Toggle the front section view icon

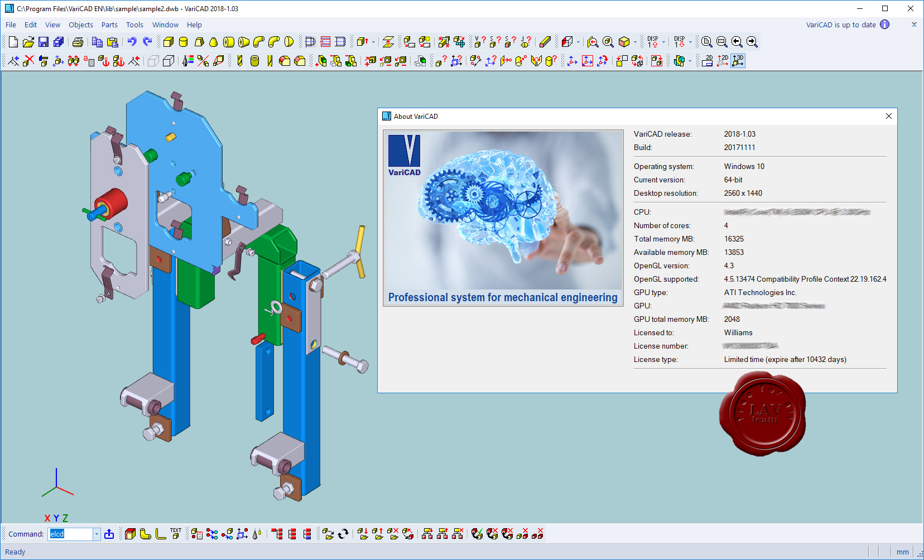[310, 42]
